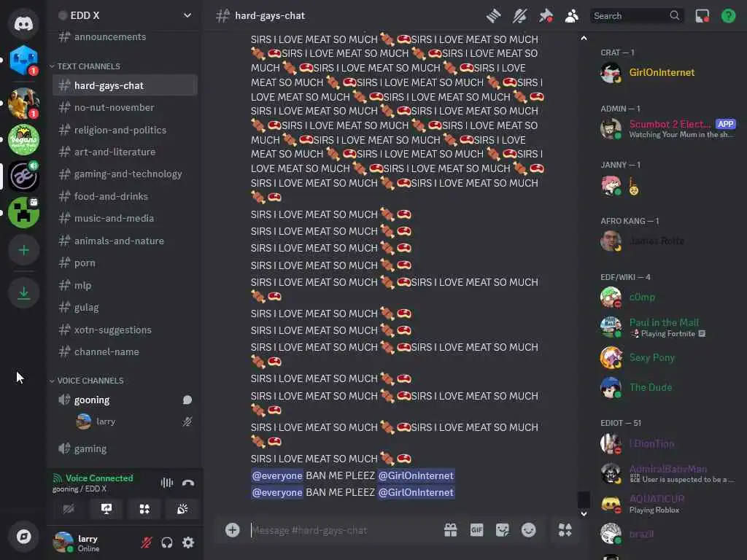Open user settings gear
This screenshot has height=560, width=747.
(188, 542)
